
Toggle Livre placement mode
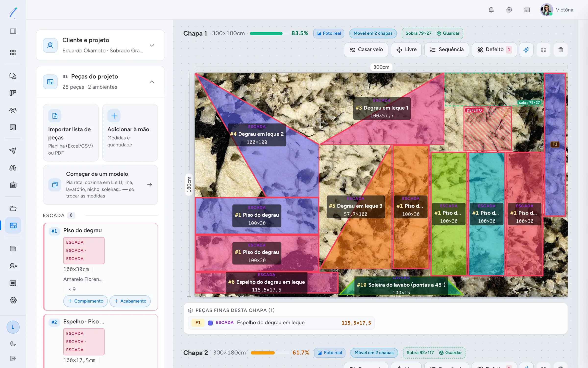[406, 50]
